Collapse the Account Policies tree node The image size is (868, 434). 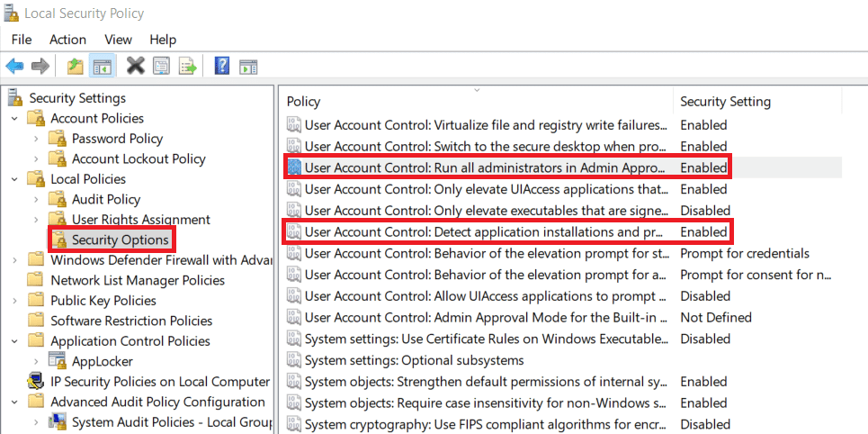[14, 119]
